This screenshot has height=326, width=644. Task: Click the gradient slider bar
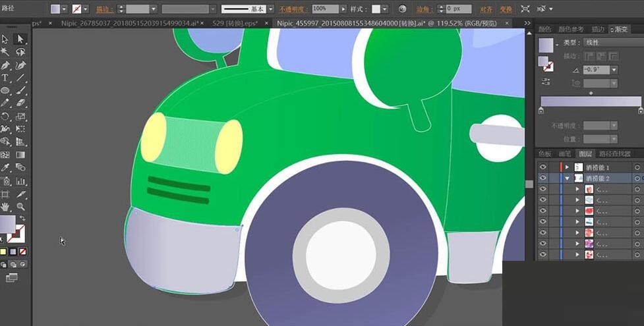pos(591,101)
